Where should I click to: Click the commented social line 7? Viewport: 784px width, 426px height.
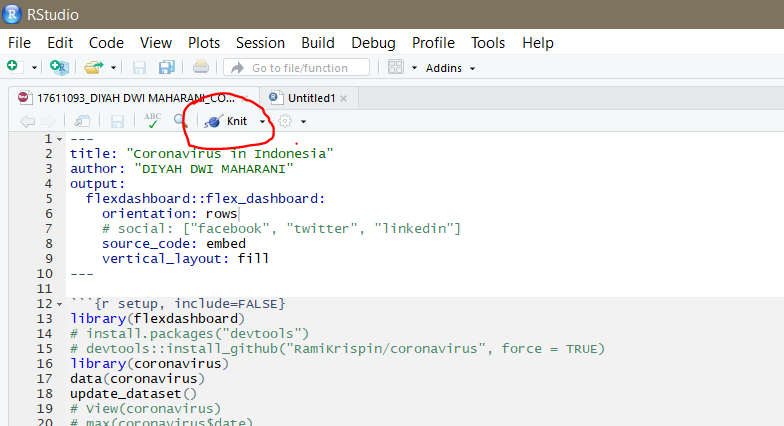282,228
